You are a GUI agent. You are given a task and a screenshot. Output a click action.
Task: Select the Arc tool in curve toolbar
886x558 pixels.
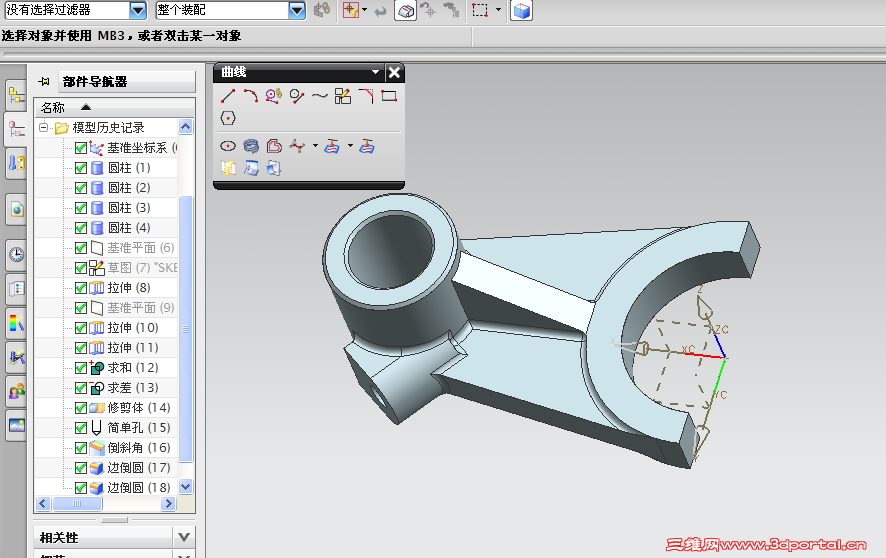point(251,96)
